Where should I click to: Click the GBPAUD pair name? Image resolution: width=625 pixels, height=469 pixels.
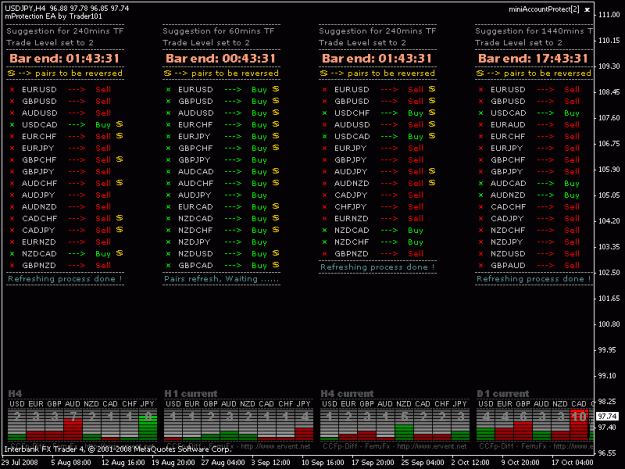click(508, 265)
